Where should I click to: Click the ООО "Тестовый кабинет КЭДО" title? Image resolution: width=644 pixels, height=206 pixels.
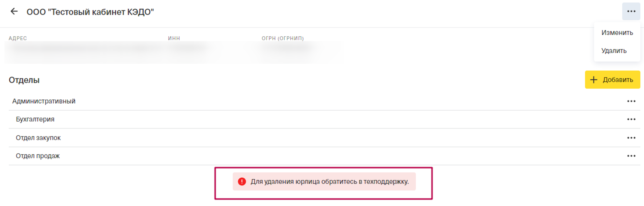[90, 12]
